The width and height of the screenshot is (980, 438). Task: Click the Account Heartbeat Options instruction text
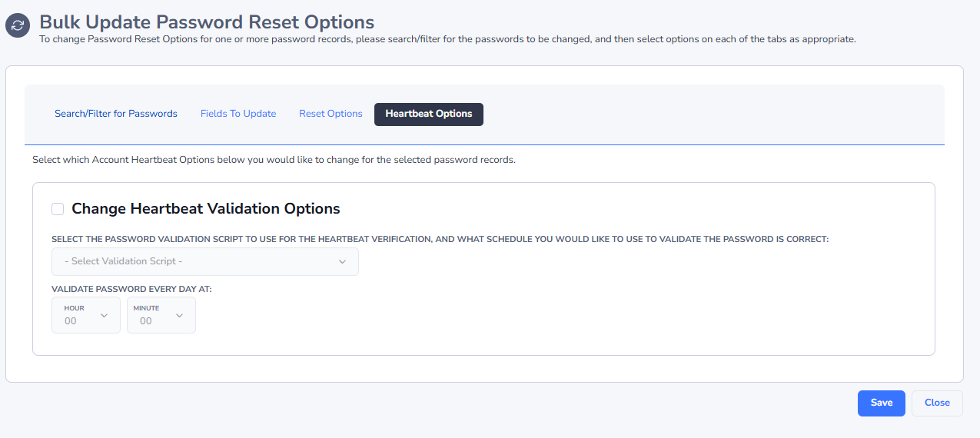274,161
